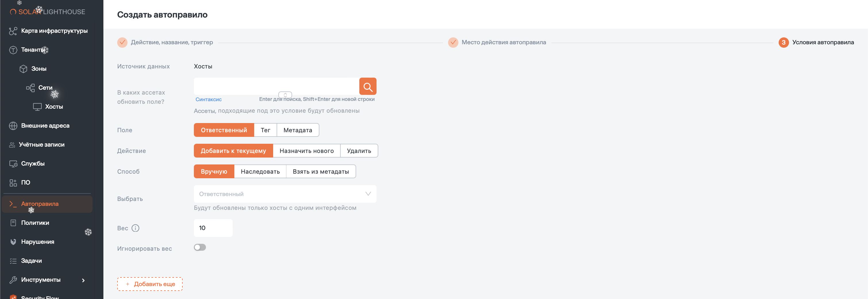Click the completed step one checkmark

(122, 43)
